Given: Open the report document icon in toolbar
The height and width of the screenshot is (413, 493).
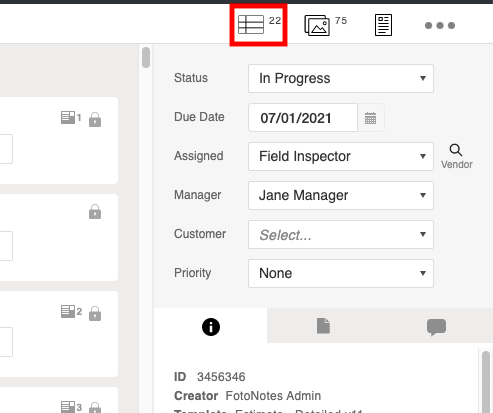Looking at the screenshot, I should (x=383, y=25).
